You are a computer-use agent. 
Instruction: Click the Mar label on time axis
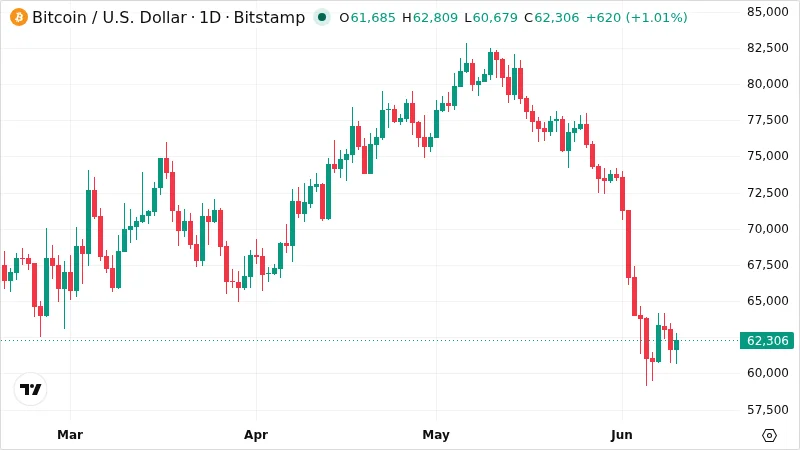pyautogui.click(x=70, y=435)
